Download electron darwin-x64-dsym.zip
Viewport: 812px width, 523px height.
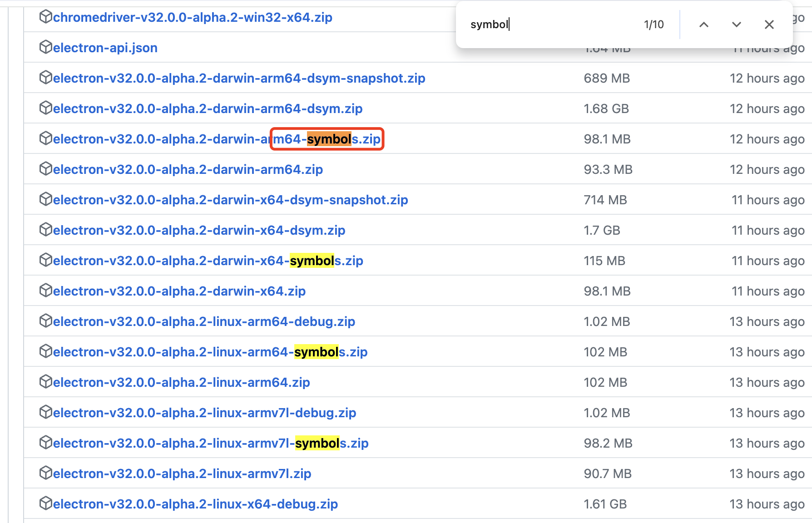(199, 230)
